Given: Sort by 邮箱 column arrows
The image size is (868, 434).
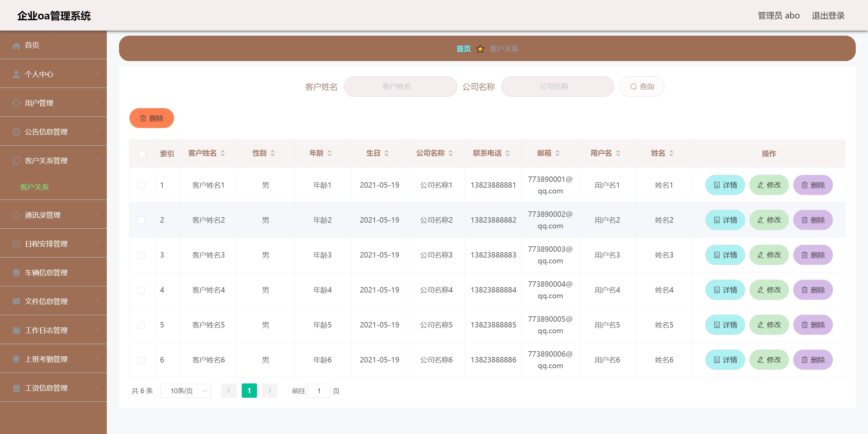Looking at the screenshot, I should 557,153.
